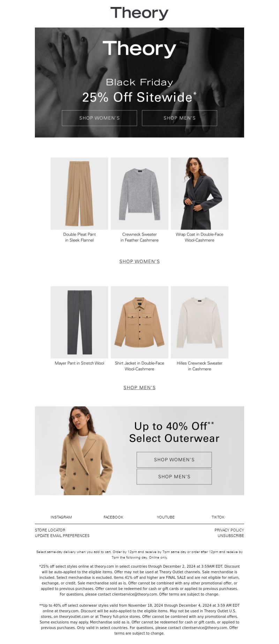View the Crewneck Sweater in Feather Cashmere image
Viewport: 279px width, 644px height.
pos(139,193)
